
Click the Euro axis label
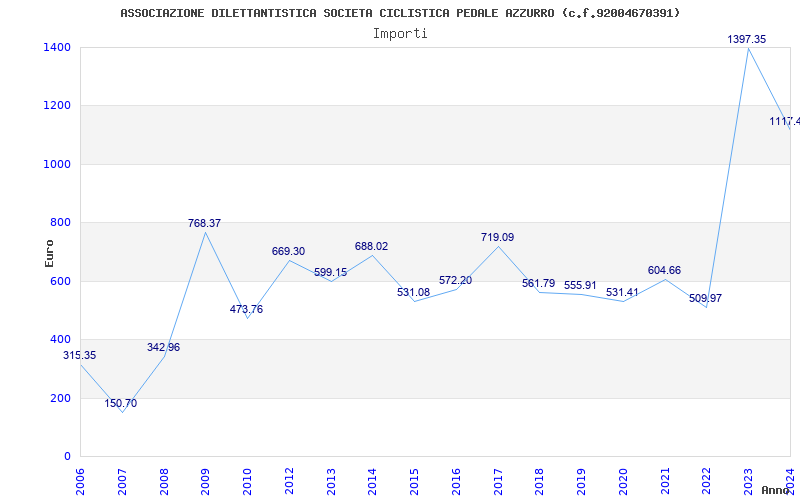click(x=49, y=253)
